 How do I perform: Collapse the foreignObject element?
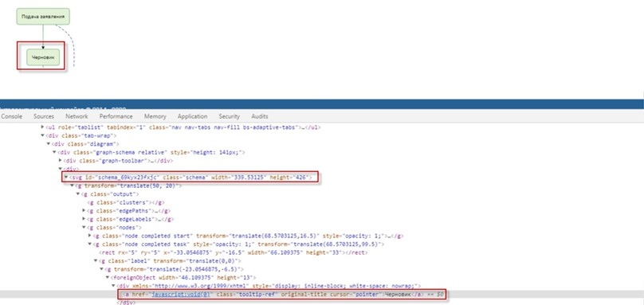[108, 278]
